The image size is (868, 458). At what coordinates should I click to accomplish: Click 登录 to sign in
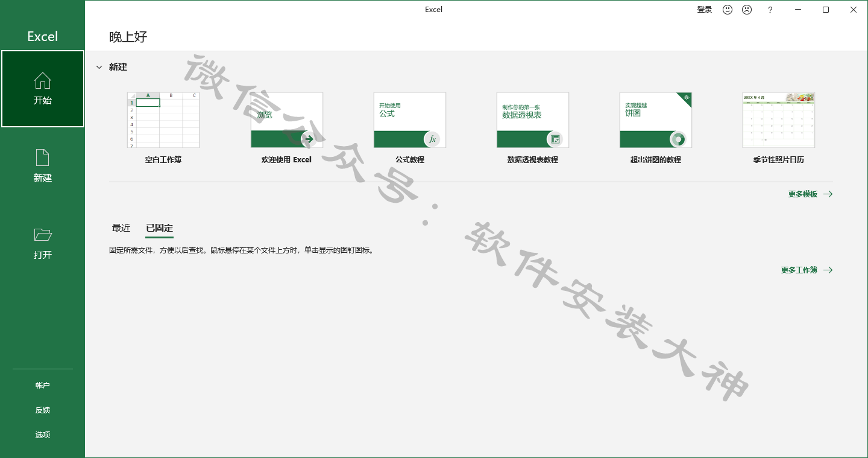click(x=705, y=10)
